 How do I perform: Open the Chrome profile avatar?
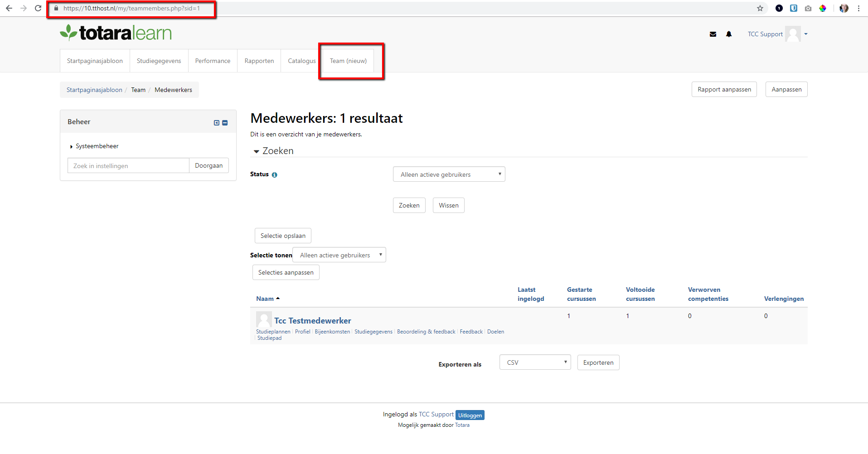pyautogui.click(x=844, y=8)
